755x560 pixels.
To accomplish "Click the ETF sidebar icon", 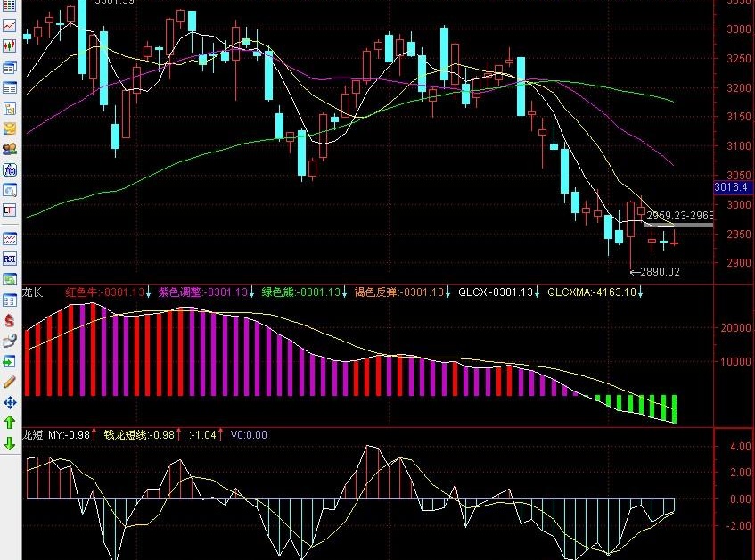I will 10,210.
